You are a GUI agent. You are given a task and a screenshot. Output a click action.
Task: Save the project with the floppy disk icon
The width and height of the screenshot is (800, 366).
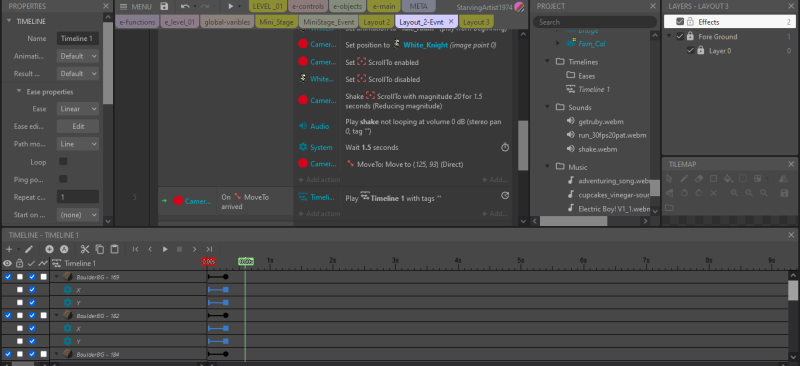(x=164, y=7)
